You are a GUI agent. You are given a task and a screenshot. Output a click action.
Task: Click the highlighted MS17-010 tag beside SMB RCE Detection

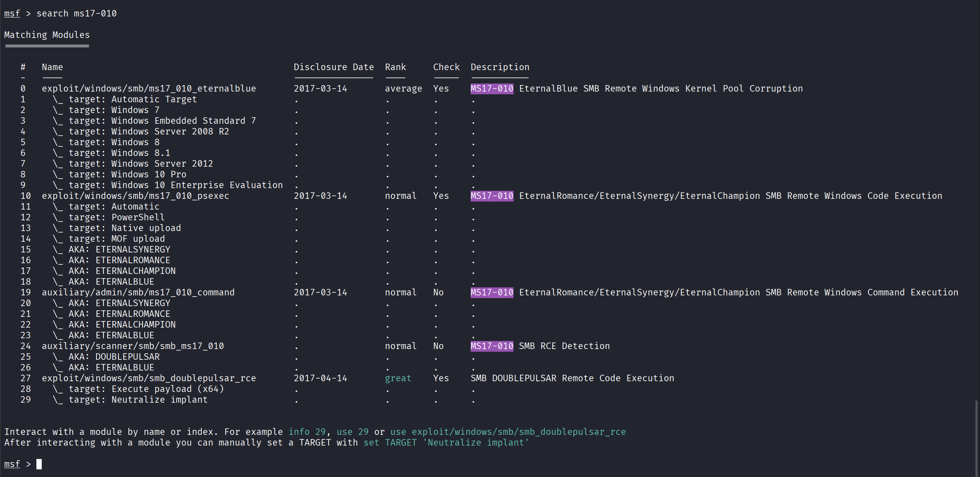coord(492,346)
